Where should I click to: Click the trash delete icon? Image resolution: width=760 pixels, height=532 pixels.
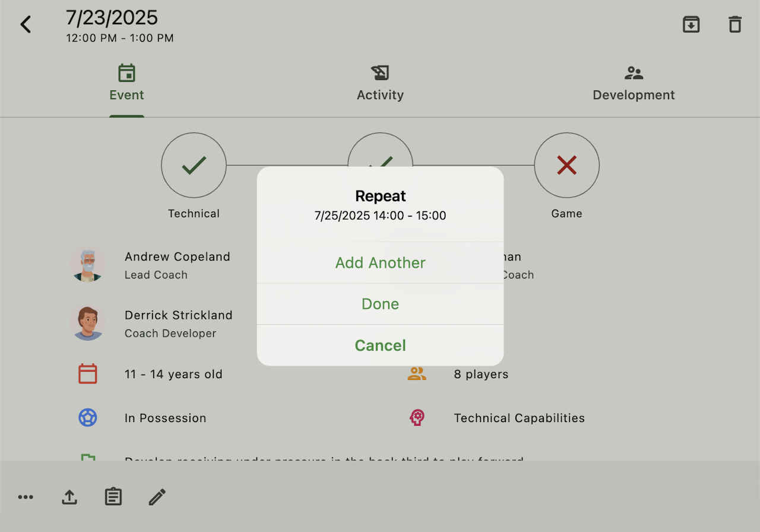(x=735, y=24)
